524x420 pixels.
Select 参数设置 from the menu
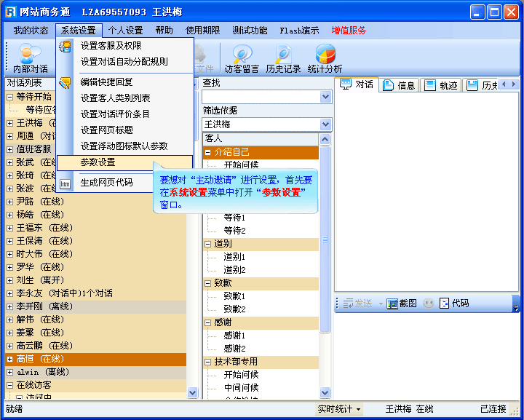[98, 162]
